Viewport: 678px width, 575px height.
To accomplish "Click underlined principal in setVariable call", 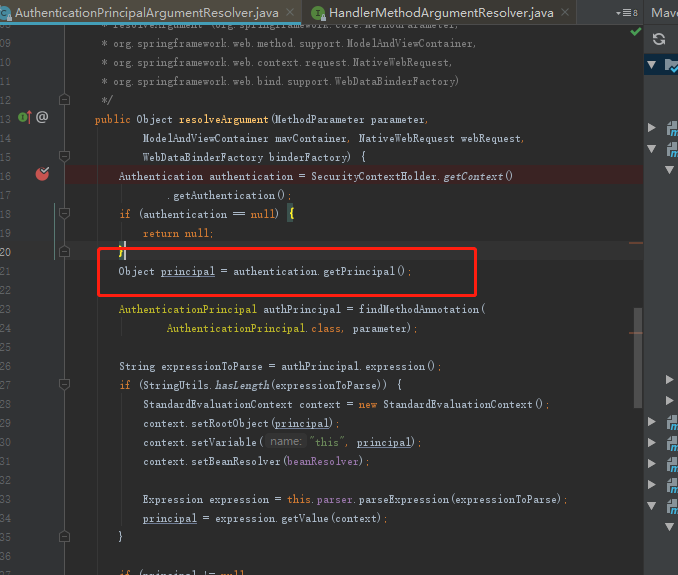I will coord(384,443).
